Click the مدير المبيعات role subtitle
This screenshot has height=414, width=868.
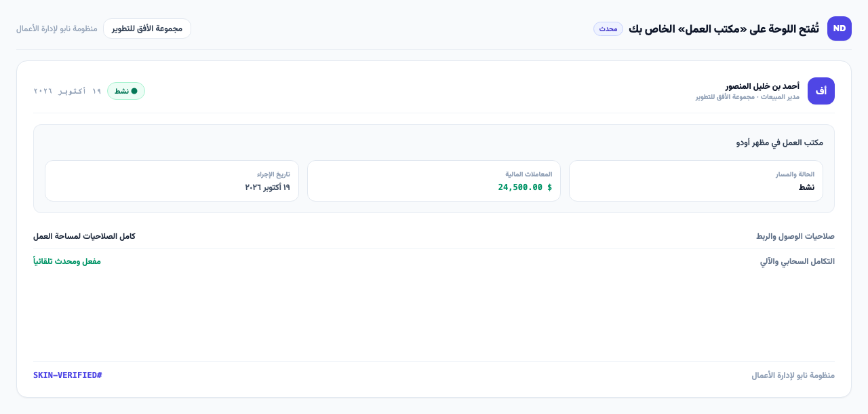coord(747,97)
